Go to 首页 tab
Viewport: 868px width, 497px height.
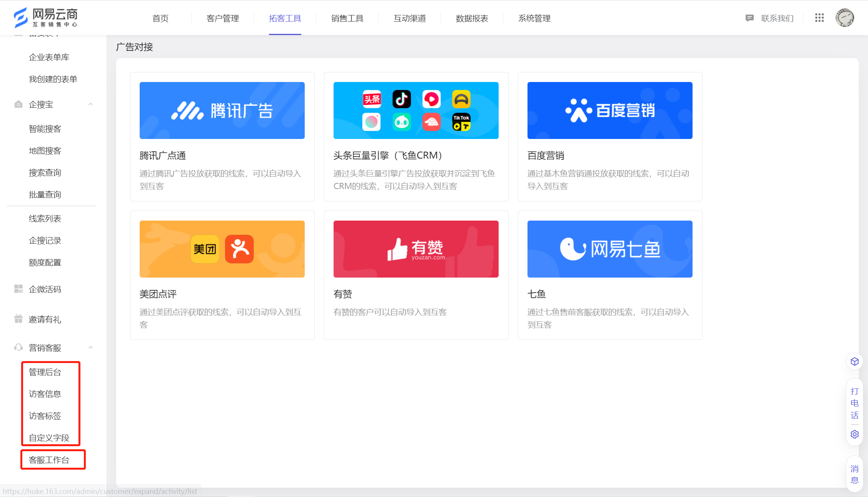(160, 18)
